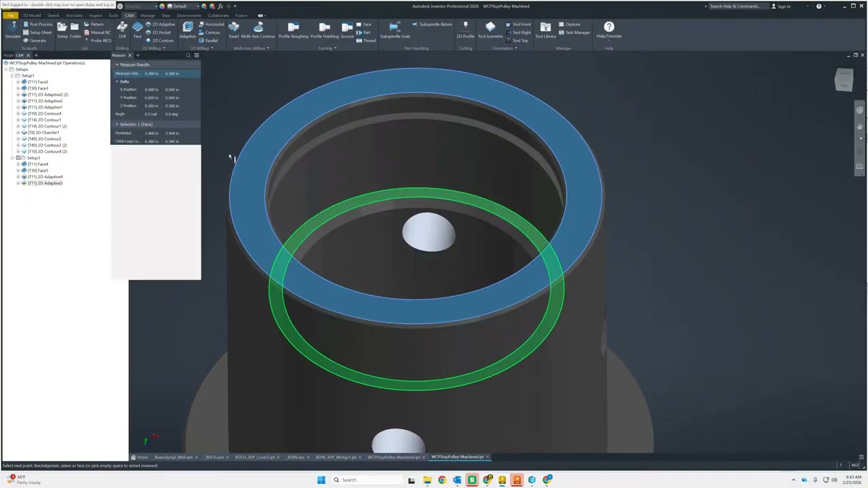Select Parallel 3D milling tool
The image size is (868, 488).
[x=209, y=41]
